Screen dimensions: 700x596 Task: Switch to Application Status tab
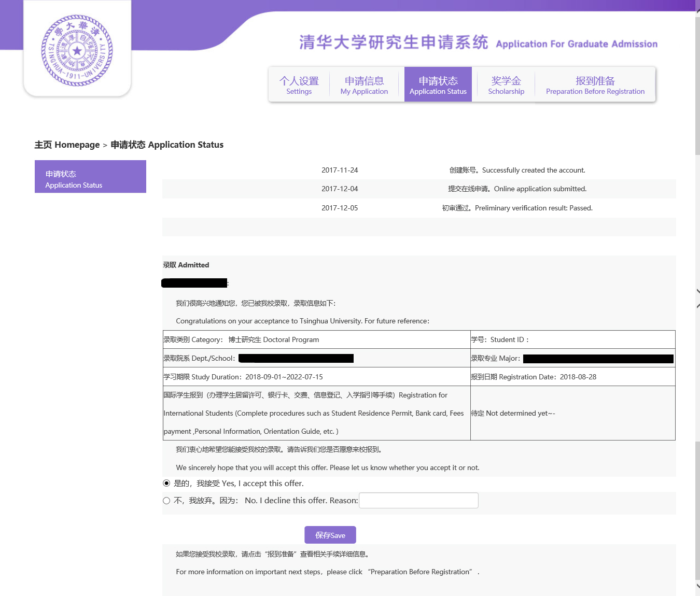(x=438, y=84)
